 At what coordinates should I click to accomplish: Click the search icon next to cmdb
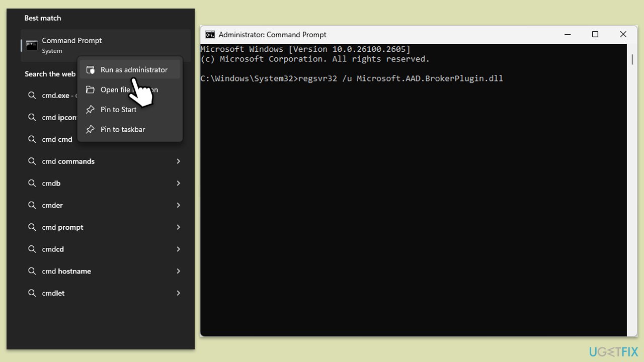pos(32,183)
